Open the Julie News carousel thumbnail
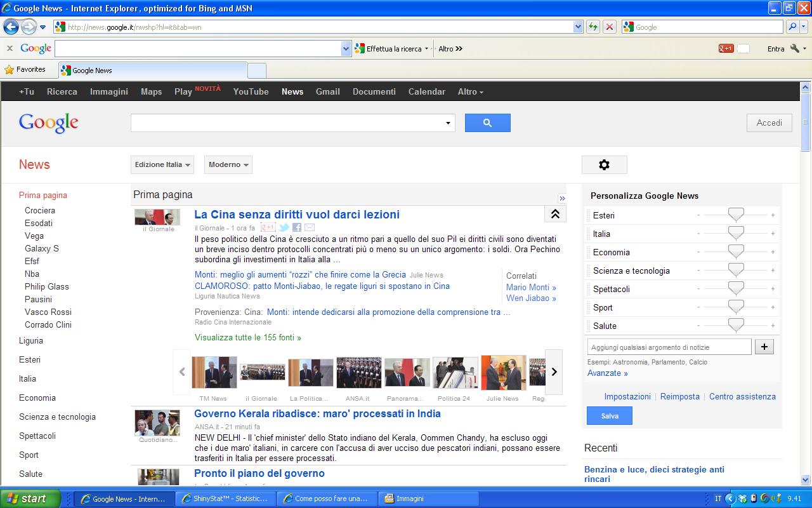 pos(503,372)
